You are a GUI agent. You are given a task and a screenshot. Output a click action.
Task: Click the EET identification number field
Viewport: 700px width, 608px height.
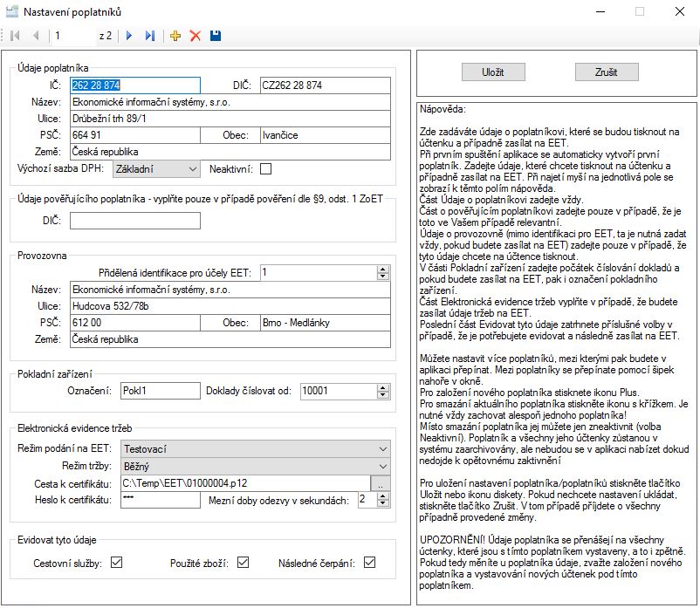[319, 272]
